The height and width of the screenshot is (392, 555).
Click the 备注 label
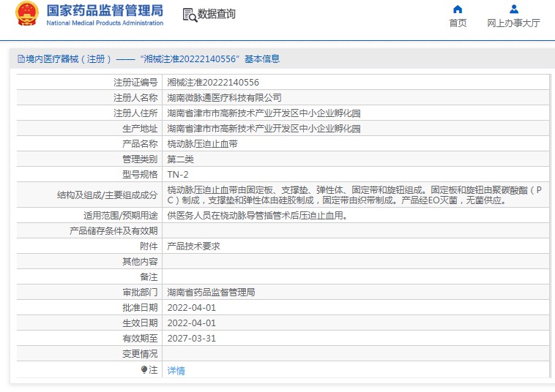(149, 277)
